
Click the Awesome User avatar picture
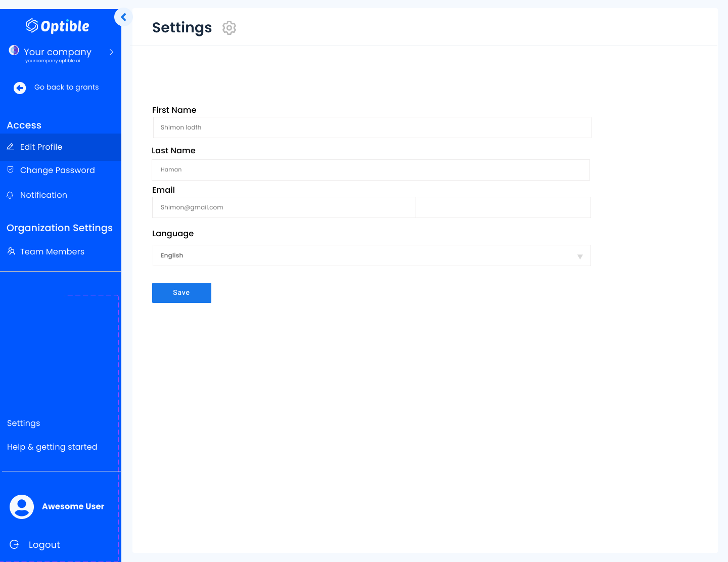22,507
